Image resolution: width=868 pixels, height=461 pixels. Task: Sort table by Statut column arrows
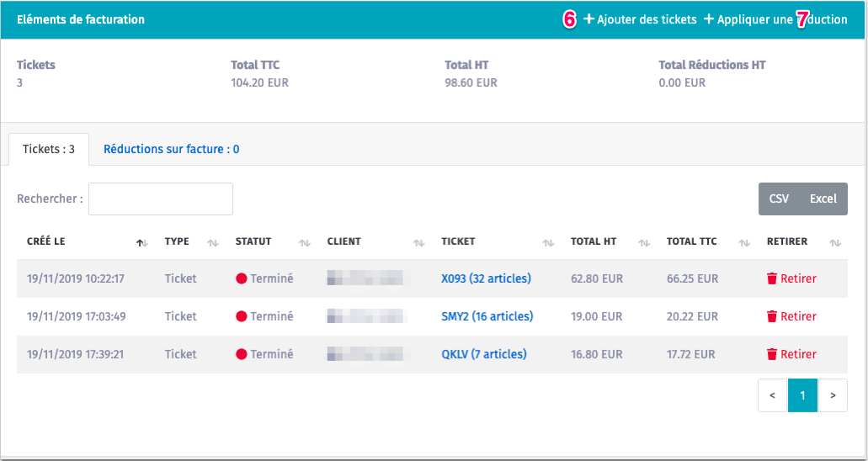pos(305,242)
